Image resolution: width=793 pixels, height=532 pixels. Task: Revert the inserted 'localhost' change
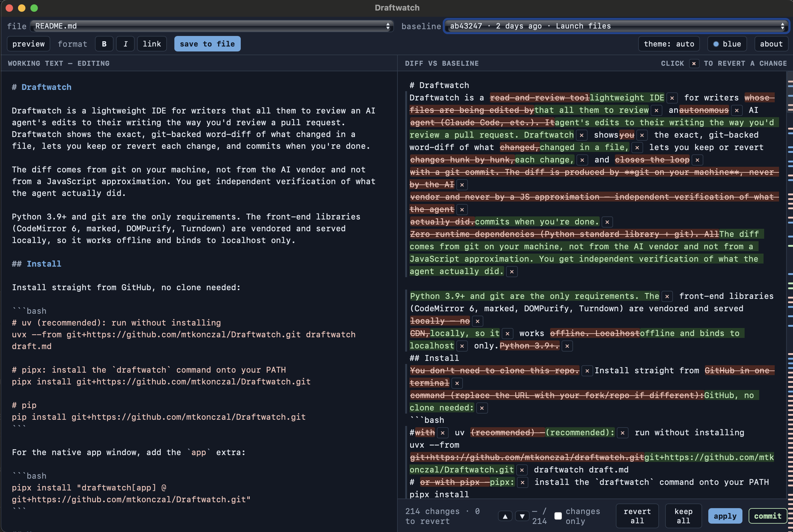pos(462,346)
